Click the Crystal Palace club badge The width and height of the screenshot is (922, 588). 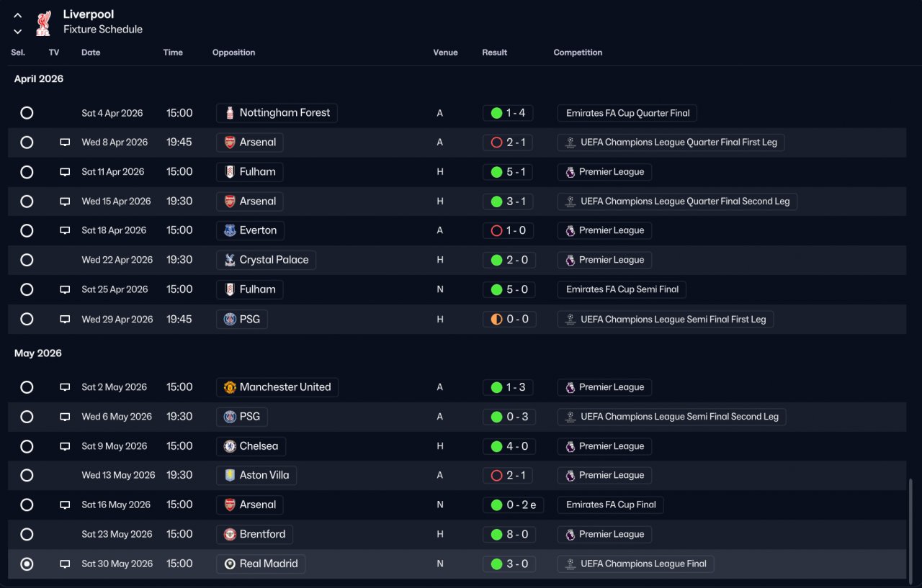pos(230,260)
